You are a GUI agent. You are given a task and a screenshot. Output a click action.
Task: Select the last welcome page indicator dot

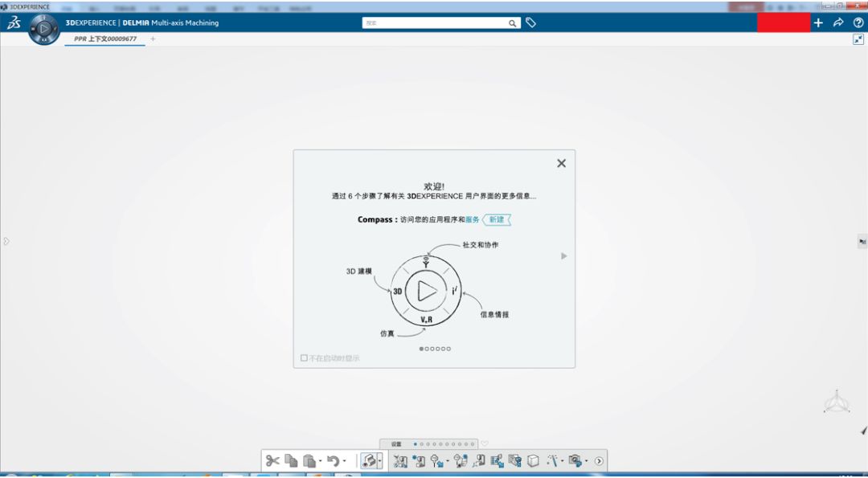448,349
